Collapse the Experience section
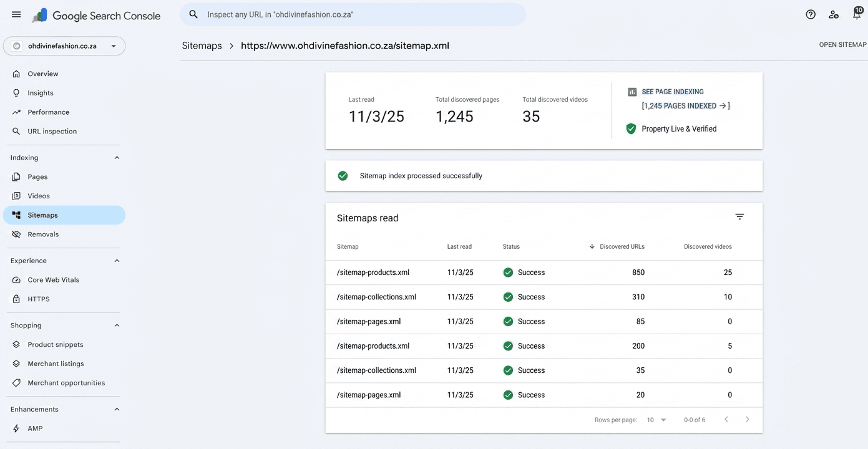The width and height of the screenshot is (868, 449). pos(117,261)
